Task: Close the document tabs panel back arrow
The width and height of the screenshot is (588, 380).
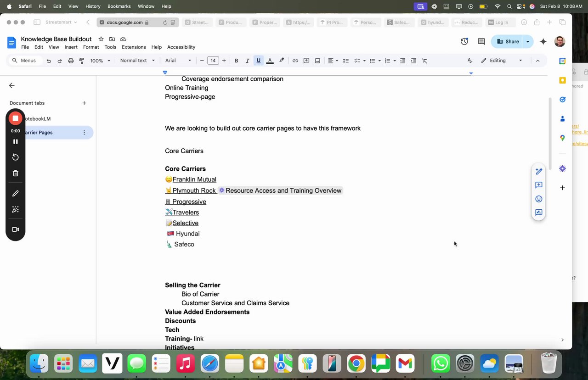Action: coord(12,85)
